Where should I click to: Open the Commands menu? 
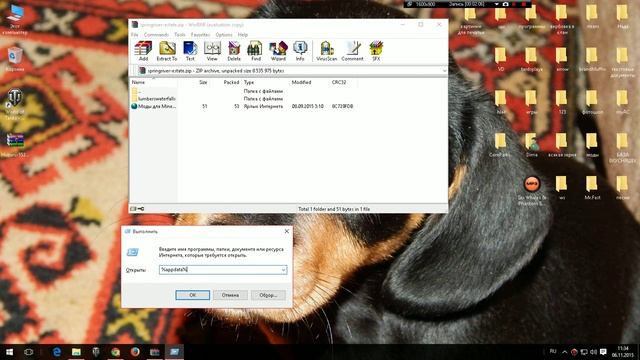pyautogui.click(x=156, y=35)
